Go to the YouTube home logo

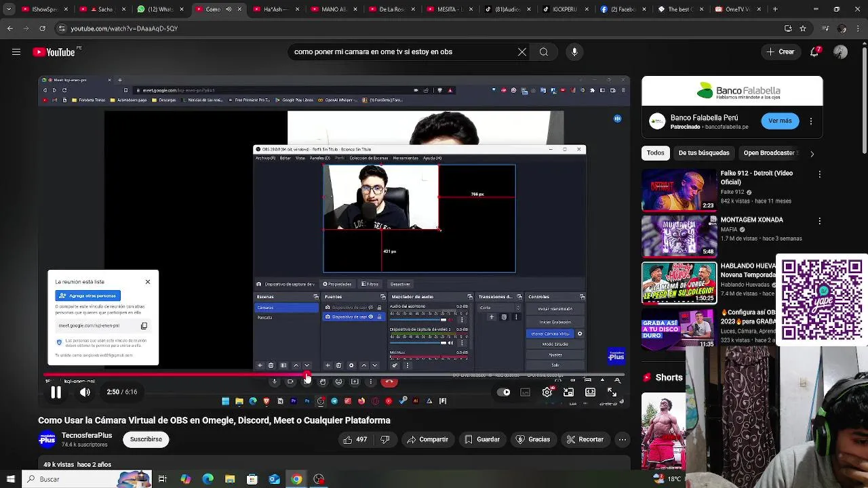[x=54, y=52]
